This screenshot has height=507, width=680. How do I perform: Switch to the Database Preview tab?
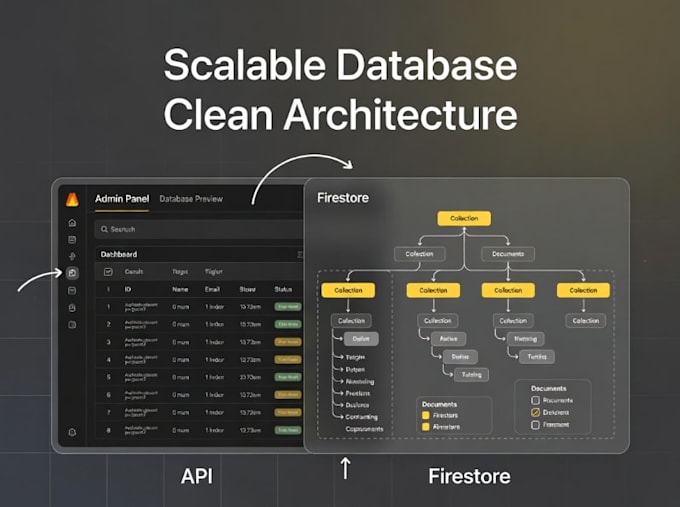pos(191,199)
